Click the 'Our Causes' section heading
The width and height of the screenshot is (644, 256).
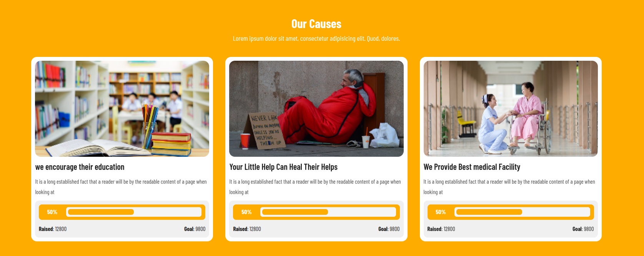pyautogui.click(x=316, y=24)
